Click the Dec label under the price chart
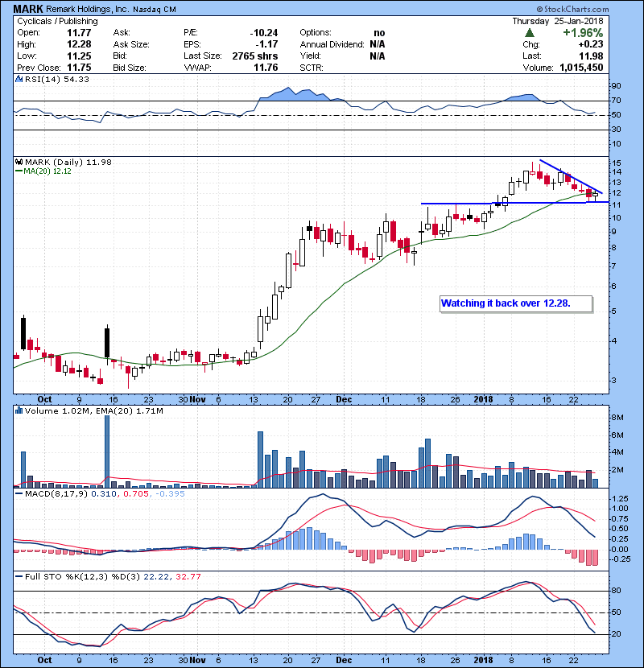 pos(344,400)
